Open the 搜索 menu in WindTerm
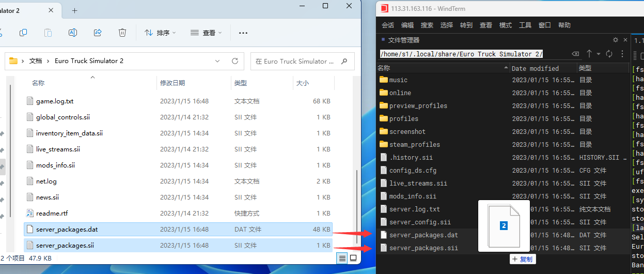Image resolution: width=644 pixels, height=274 pixels. click(x=427, y=25)
